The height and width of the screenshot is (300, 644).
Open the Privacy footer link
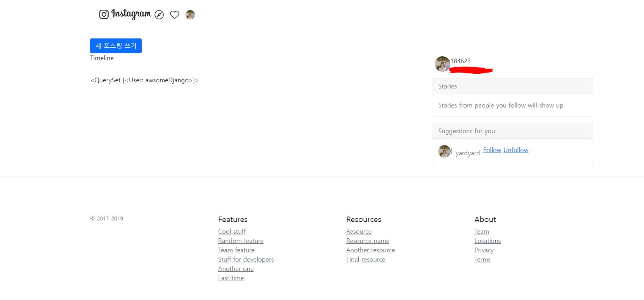coord(484,250)
